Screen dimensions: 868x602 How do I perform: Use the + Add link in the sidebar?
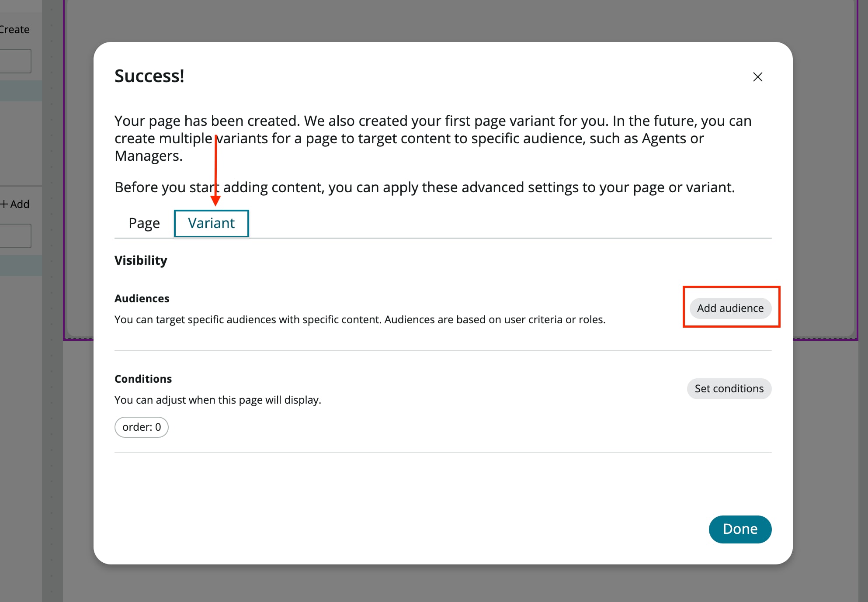coord(16,204)
